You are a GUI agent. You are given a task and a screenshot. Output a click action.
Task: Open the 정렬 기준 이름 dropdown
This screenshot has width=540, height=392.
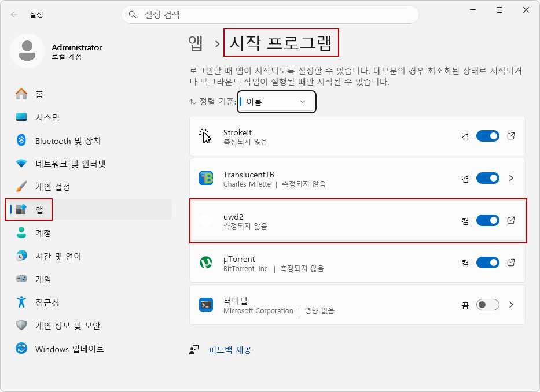(277, 102)
